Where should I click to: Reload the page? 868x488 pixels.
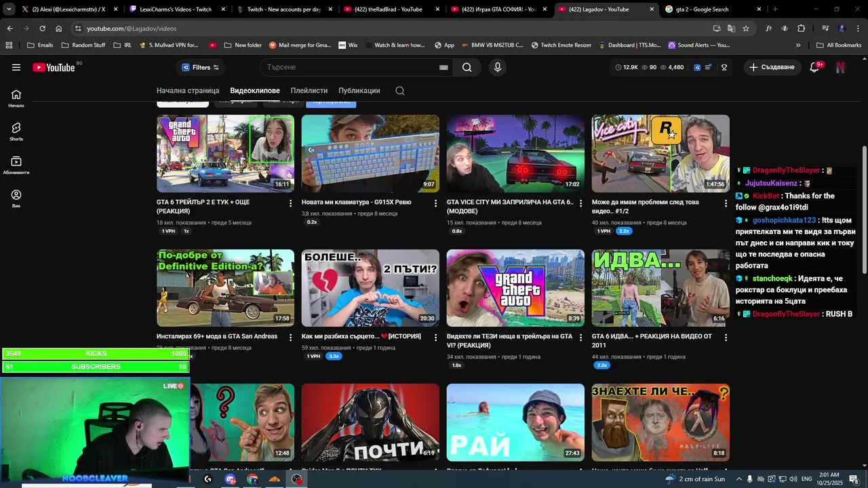click(42, 28)
